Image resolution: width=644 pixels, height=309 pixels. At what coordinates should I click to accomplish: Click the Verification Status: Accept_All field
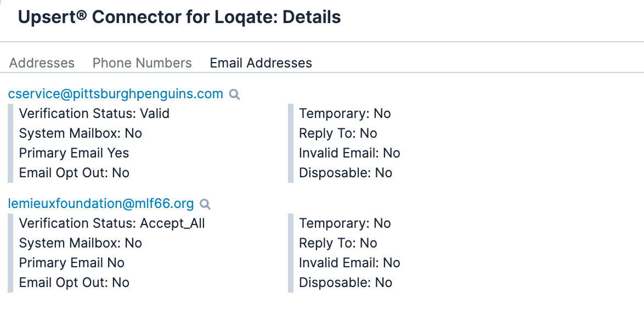coord(112,223)
